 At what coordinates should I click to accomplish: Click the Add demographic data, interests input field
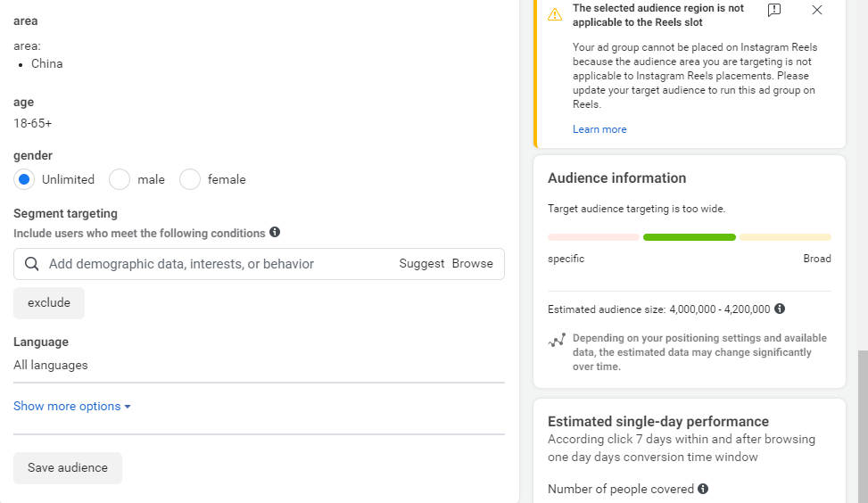(x=214, y=264)
